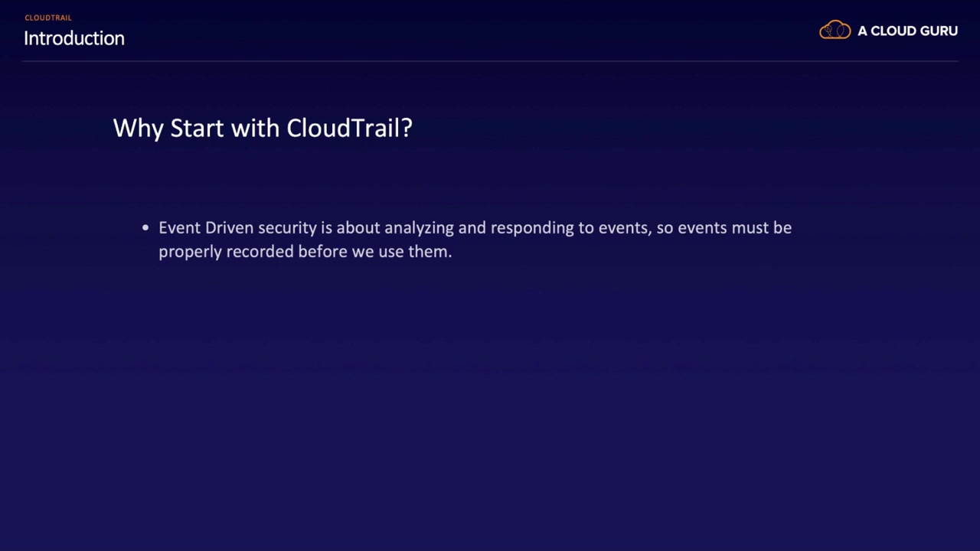Click the bullet point dot marker
Screen dimensions: 980x551
[145, 228]
